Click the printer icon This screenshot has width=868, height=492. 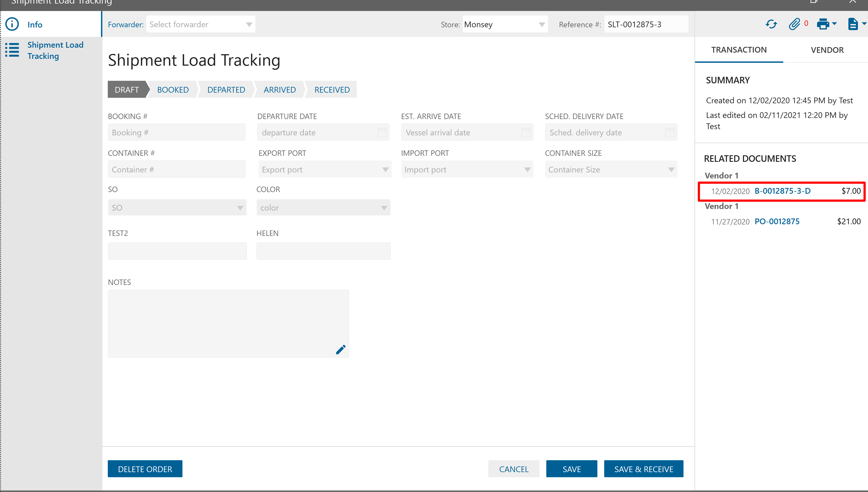tap(823, 24)
